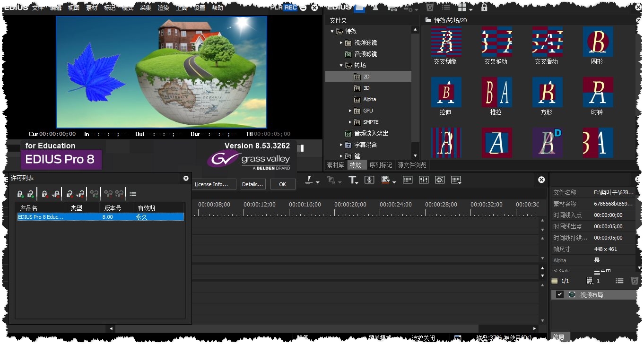The height and width of the screenshot is (344, 644).
Task: Click the list view icon in information panel
Action: coord(619,281)
